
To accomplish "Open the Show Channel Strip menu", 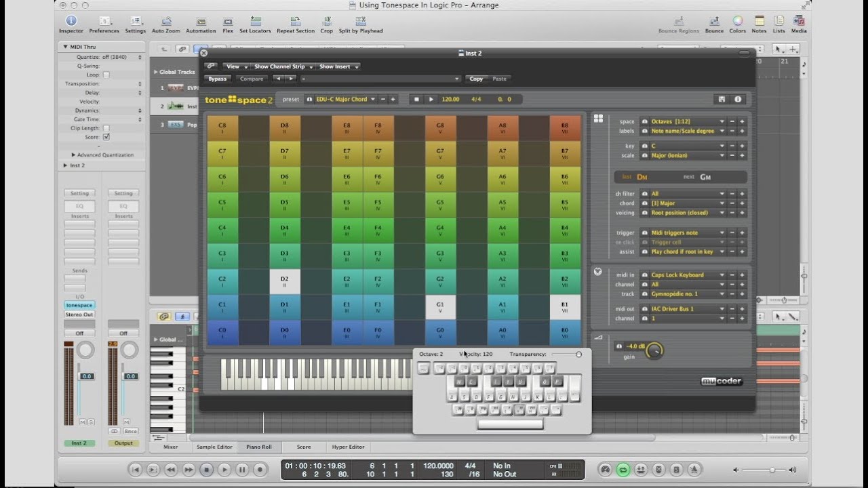I will [282, 66].
